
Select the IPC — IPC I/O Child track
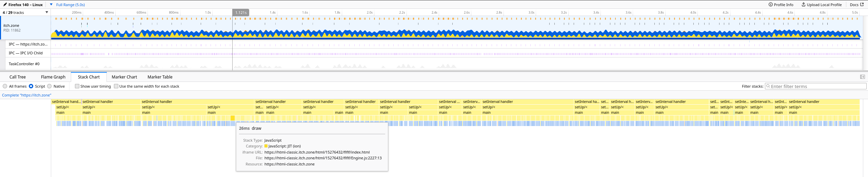click(x=28, y=53)
